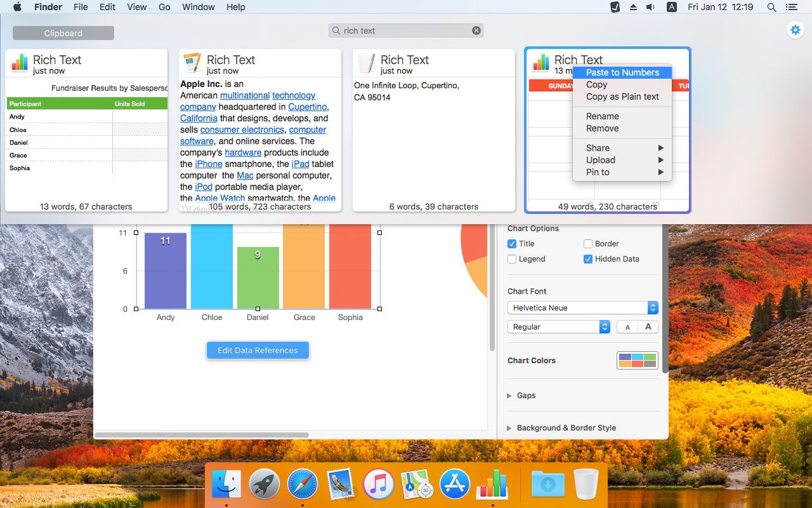Open the Helvetica Neue font dropdown
812x508 pixels.
(583, 308)
